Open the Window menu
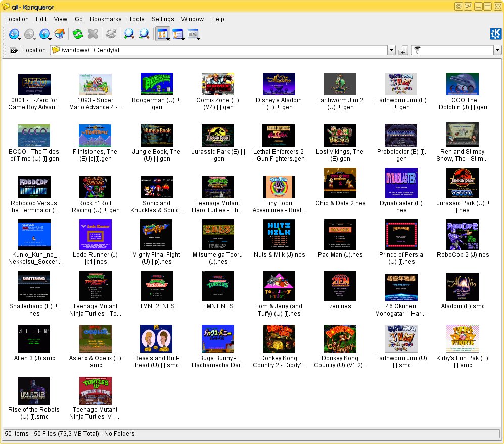504x444 pixels. pyautogui.click(x=192, y=19)
